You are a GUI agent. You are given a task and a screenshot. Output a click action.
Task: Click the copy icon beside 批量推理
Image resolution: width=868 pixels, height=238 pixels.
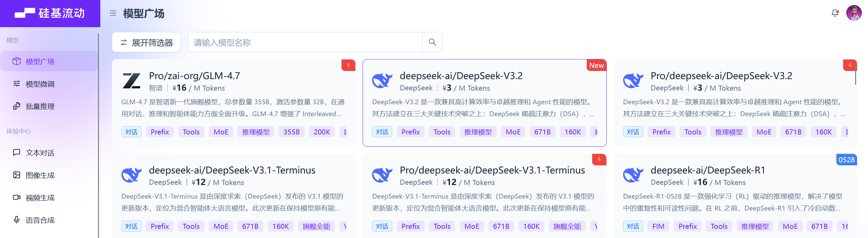(17, 106)
